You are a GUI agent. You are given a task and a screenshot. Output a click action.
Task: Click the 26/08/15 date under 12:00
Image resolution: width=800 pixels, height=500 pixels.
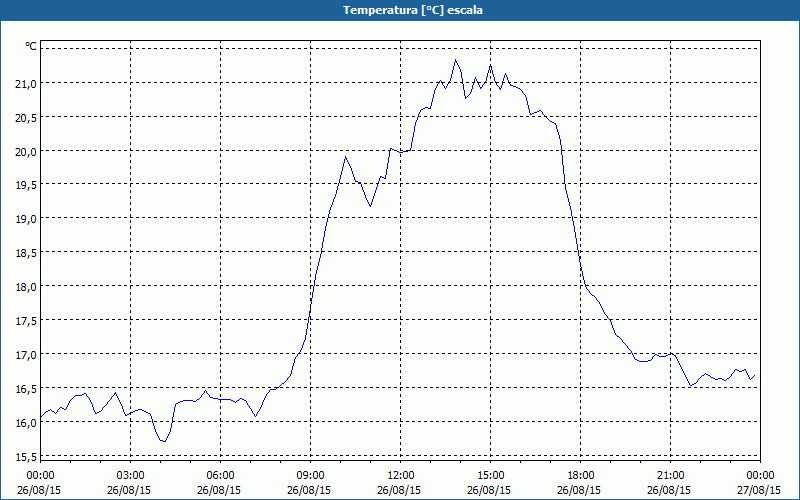(399, 490)
